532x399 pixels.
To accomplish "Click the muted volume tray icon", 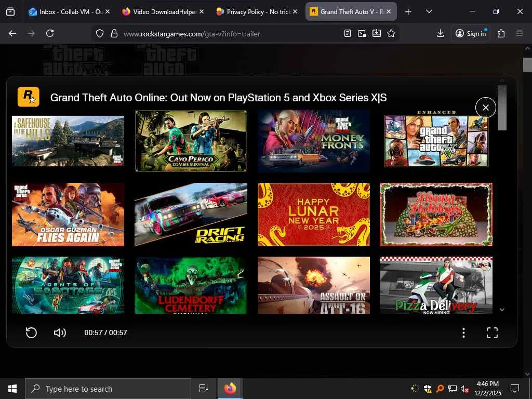I will [x=465, y=389].
